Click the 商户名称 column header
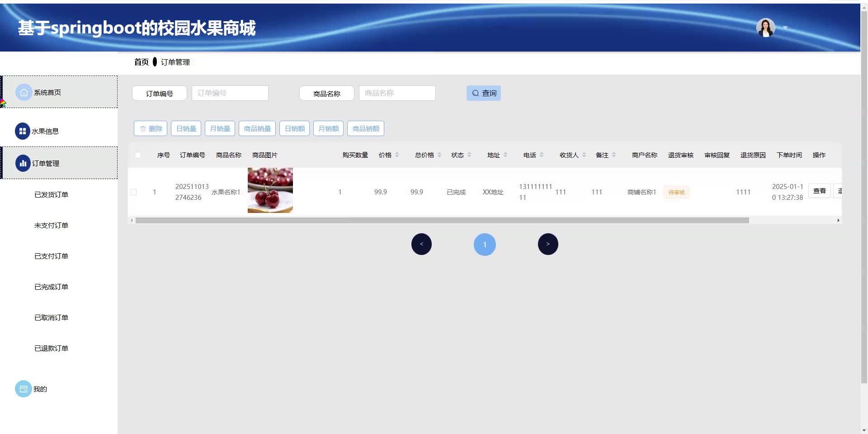868x434 pixels. (x=645, y=155)
